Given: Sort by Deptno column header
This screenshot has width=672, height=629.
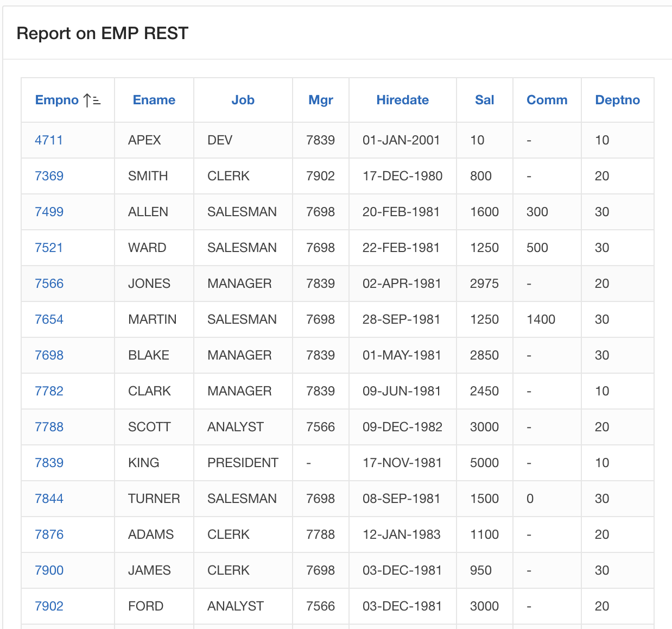Looking at the screenshot, I should coord(617,100).
